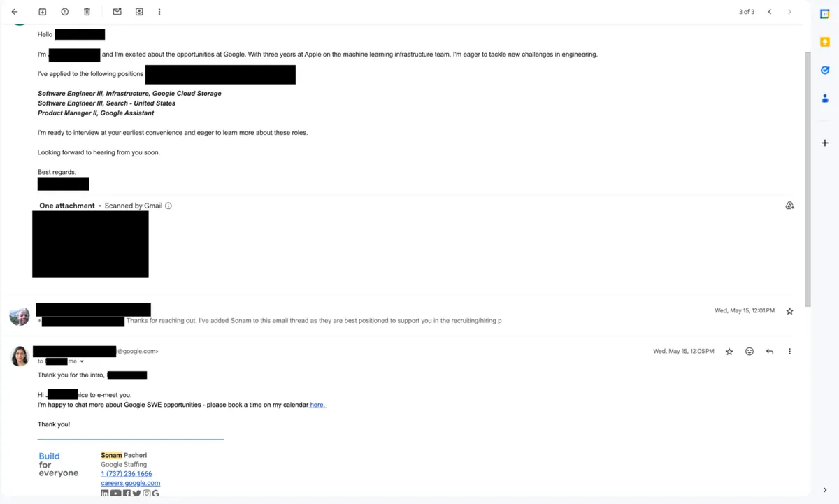Viewport: 839px width, 504px height.
Task: Open more options for Sonam's message
Action: 789,352
